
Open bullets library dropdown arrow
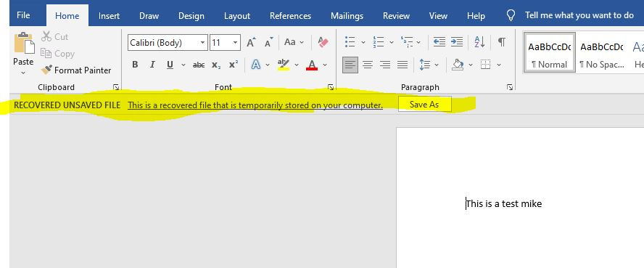(363, 42)
